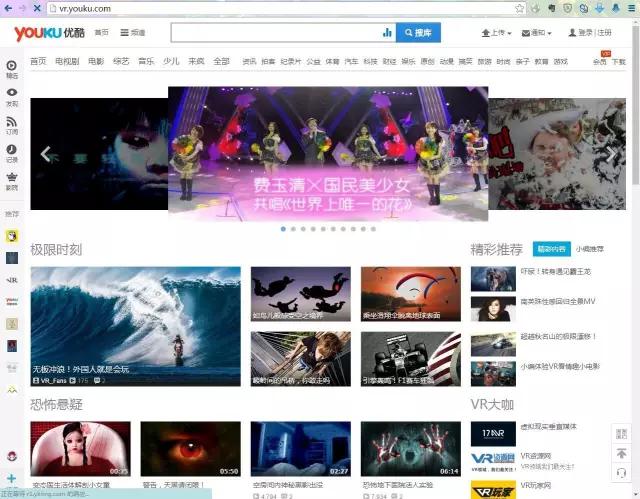
Task: Select the first carousel indicator dot
Action: 283,229
